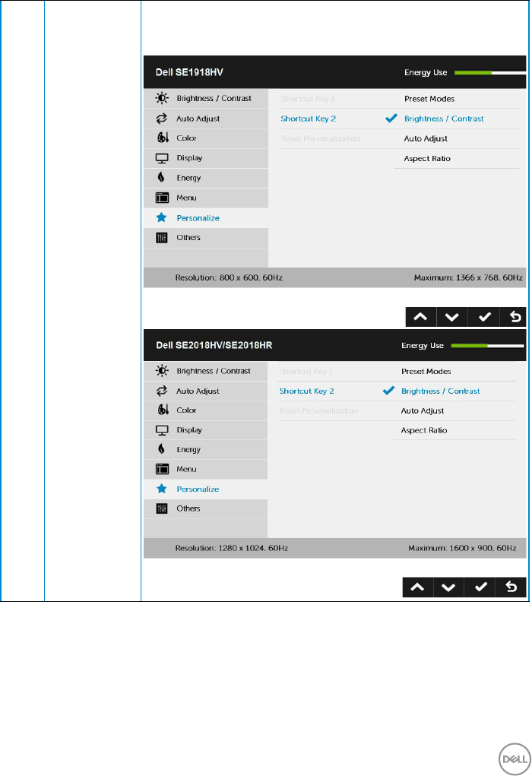Click the Energy leaf icon in SE2018HV menu
This screenshot has height=776, width=532.
(x=161, y=449)
